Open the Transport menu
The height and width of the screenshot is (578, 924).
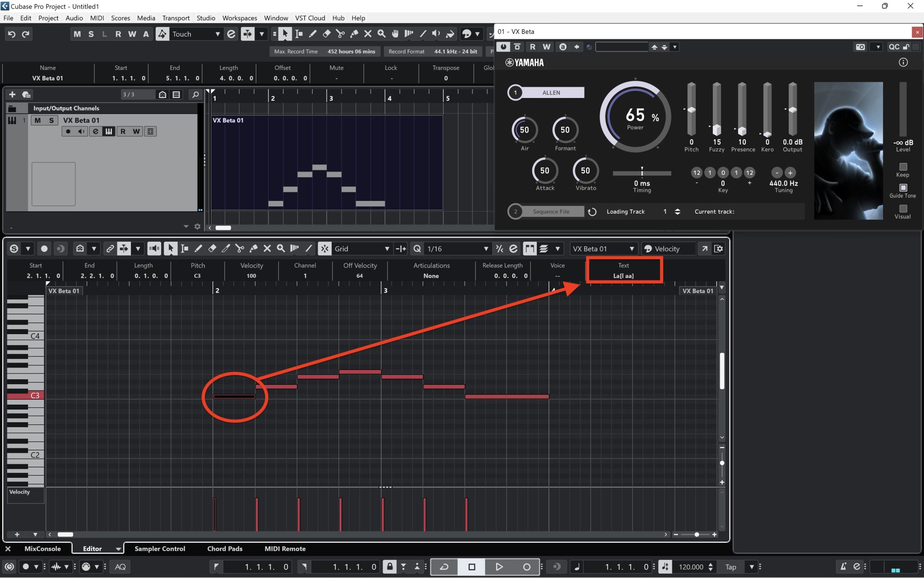click(x=176, y=18)
